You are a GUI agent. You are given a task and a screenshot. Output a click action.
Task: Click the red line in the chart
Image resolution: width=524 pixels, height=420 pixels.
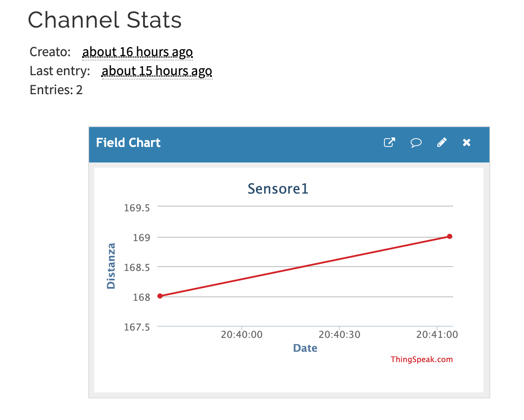pos(305,266)
